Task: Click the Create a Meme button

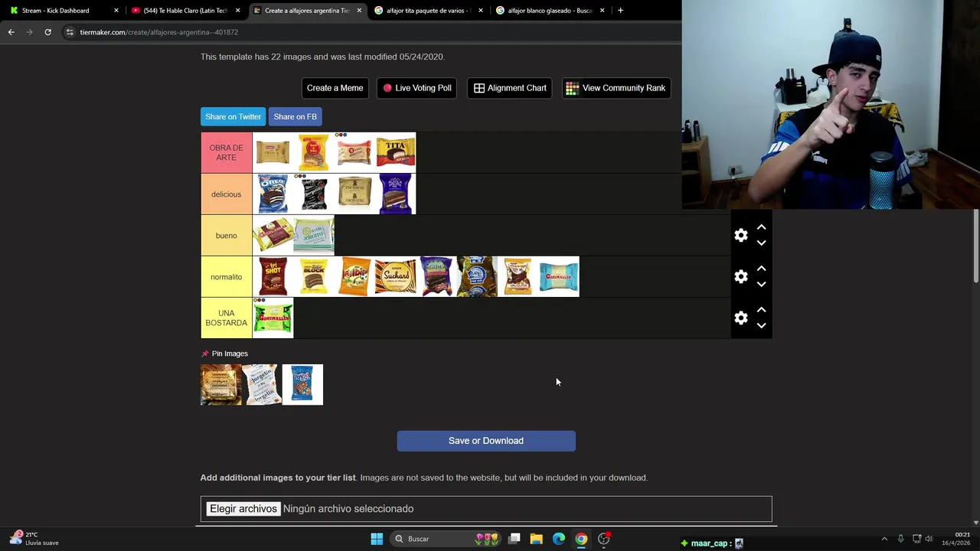Action: tap(335, 88)
